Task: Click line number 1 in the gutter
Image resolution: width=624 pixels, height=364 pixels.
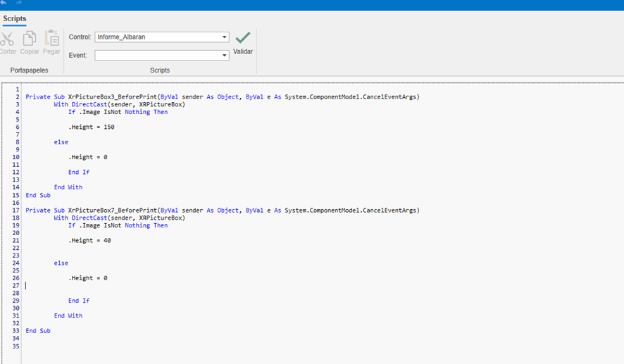Action: [18, 89]
